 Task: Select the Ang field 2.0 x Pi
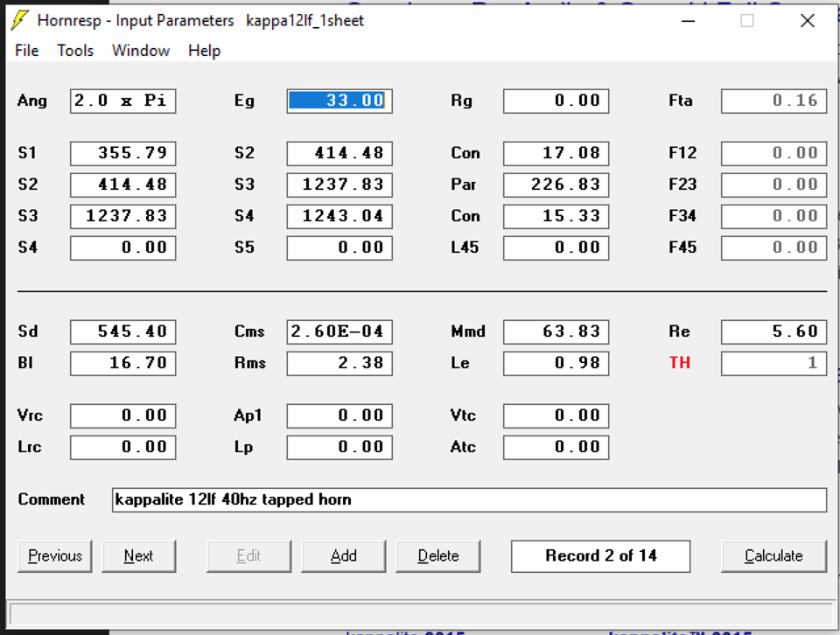tap(122, 101)
